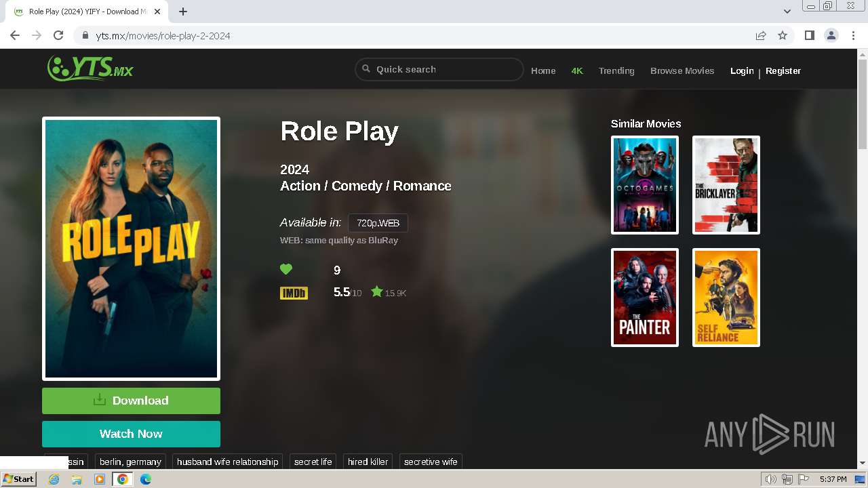Go back with the browser back arrow
Image resolution: width=868 pixels, height=488 pixels.
pos(15,35)
